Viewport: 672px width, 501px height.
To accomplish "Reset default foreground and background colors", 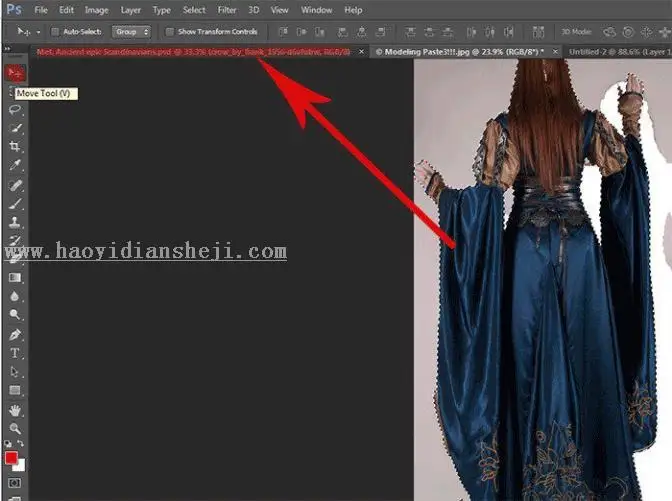I will [8, 444].
